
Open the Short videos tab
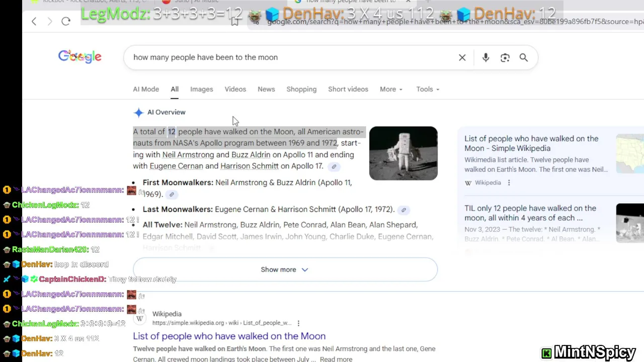348,89
